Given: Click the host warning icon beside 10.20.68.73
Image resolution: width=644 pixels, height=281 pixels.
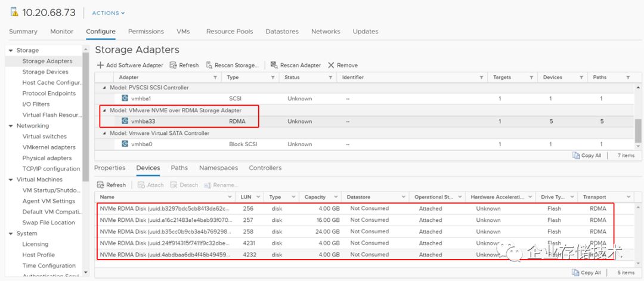Looking at the screenshot, I should coord(14,12).
